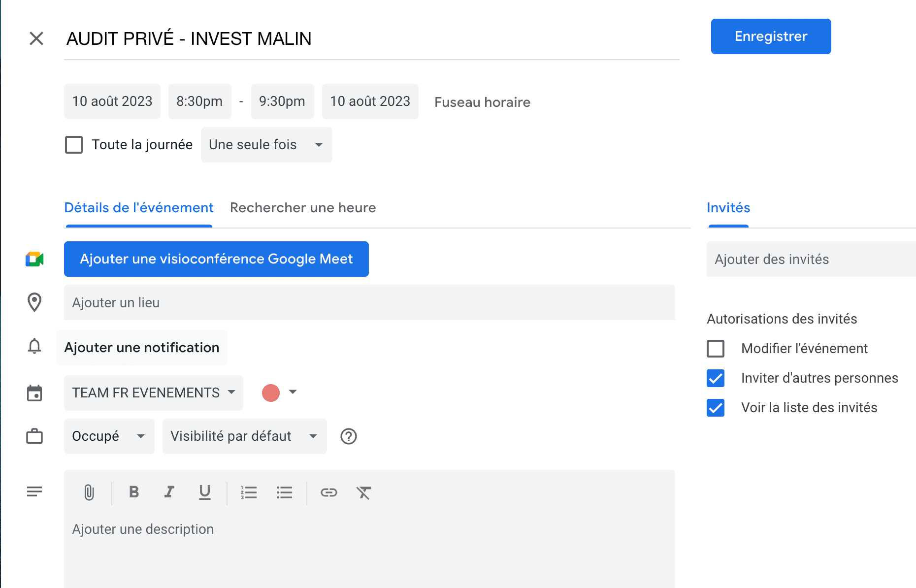
Task: Switch to Détails de l'événement tab
Action: coord(139,208)
